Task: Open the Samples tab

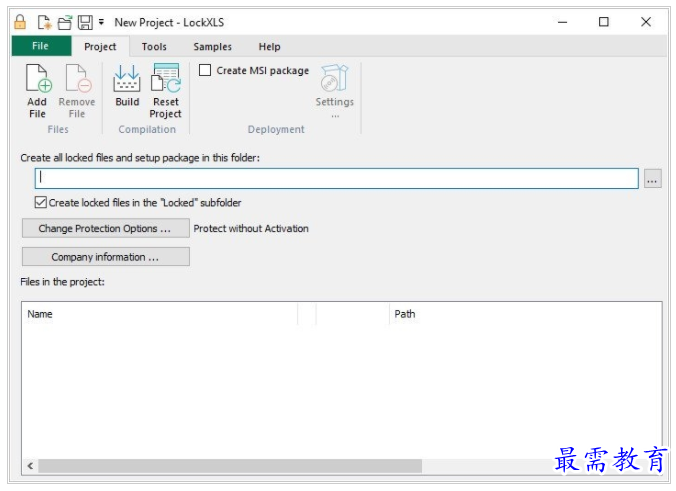Action: pos(213,47)
